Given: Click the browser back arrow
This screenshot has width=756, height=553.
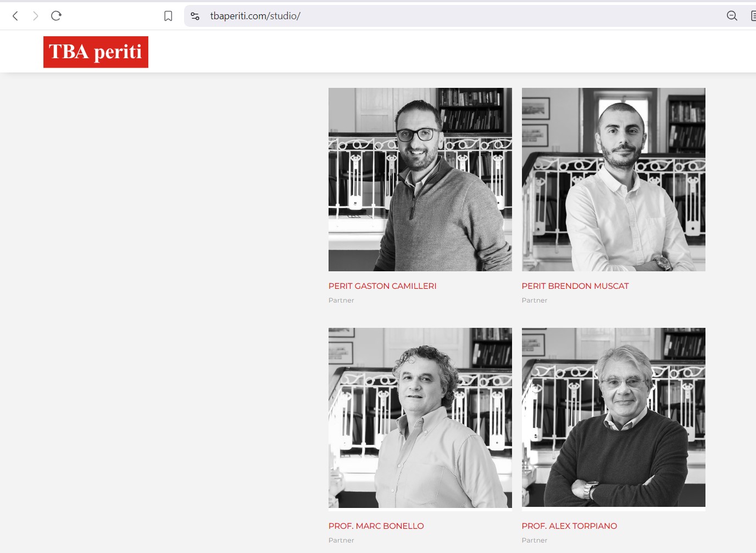Looking at the screenshot, I should tap(15, 16).
